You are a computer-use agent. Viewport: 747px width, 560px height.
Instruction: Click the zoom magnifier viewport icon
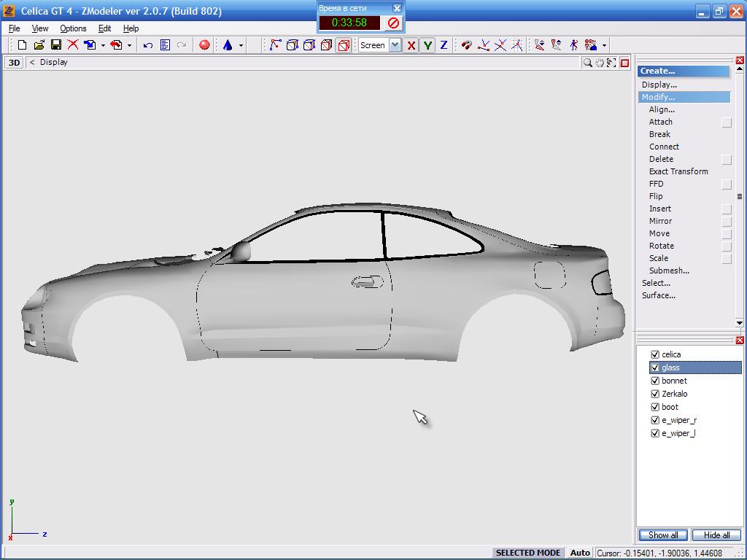pyautogui.click(x=587, y=63)
